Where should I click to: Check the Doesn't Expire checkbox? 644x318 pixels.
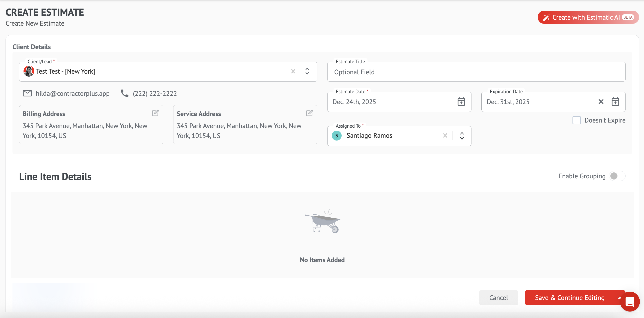click(x=576, y=120)
